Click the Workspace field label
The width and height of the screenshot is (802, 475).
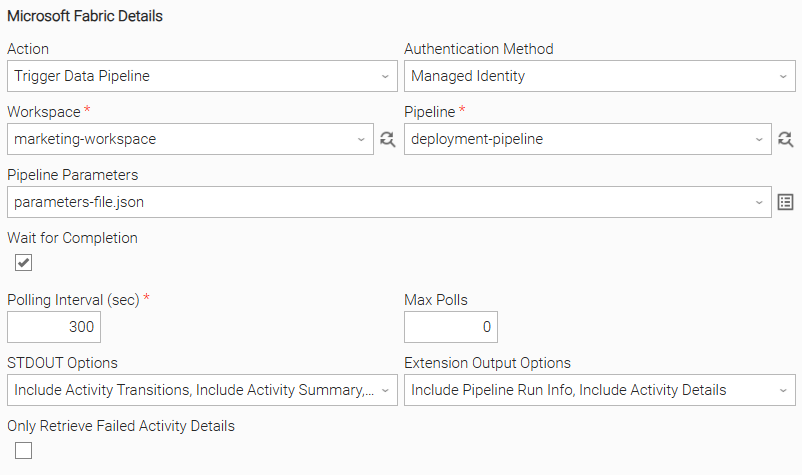[44, 112]
